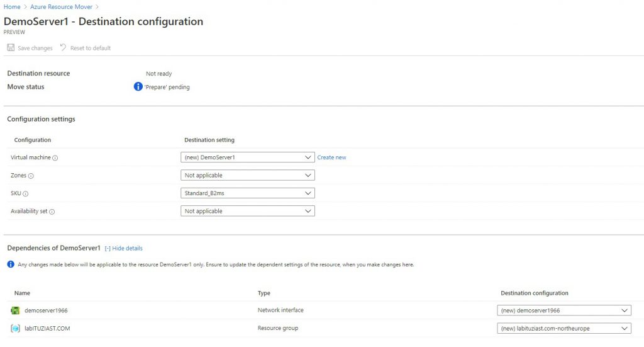Screen dimensions: 644x347
Task: Click the Move status label
Action: click(25, 87)
